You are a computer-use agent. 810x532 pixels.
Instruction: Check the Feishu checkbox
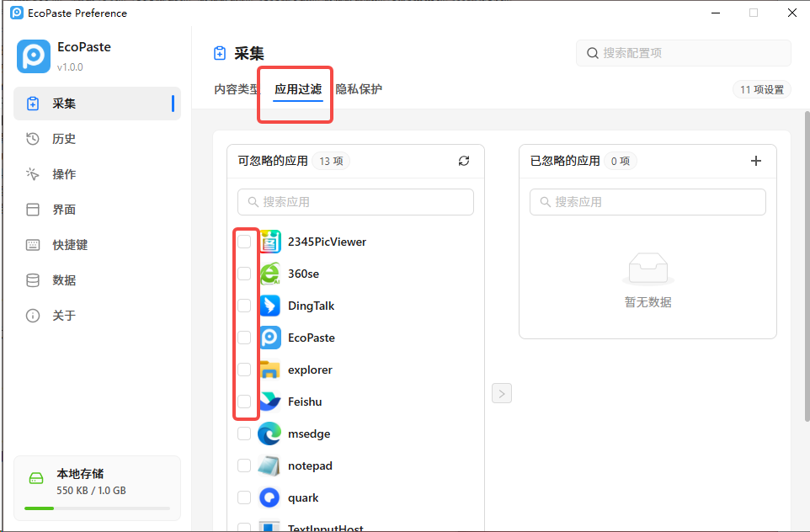coord(244,402)
